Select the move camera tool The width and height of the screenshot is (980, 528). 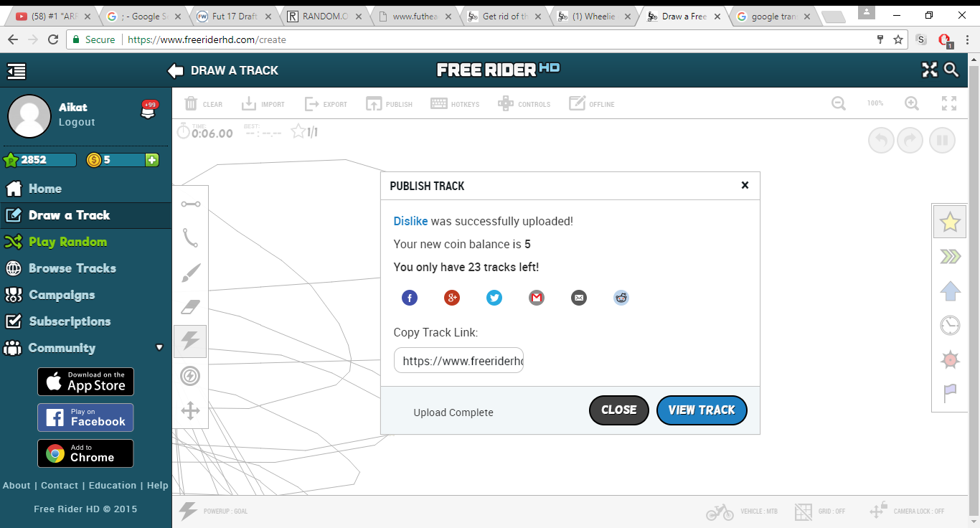[x=190, y=410]
